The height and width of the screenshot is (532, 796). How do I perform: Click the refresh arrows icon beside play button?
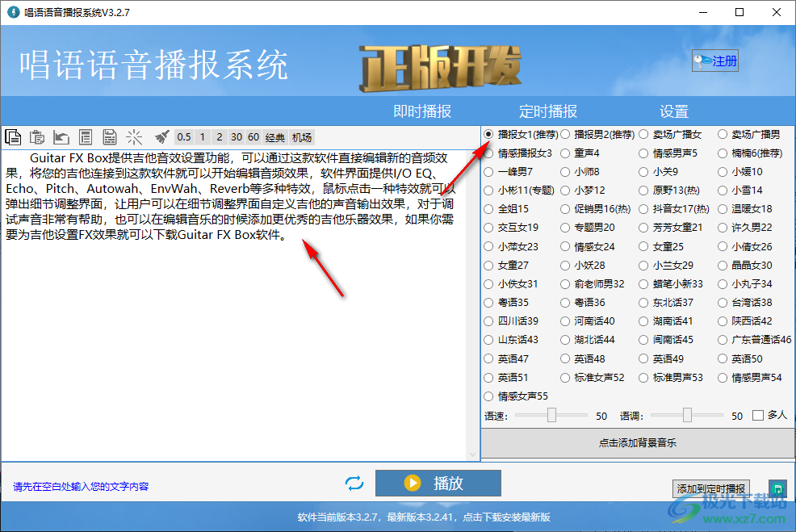[354, 483]
